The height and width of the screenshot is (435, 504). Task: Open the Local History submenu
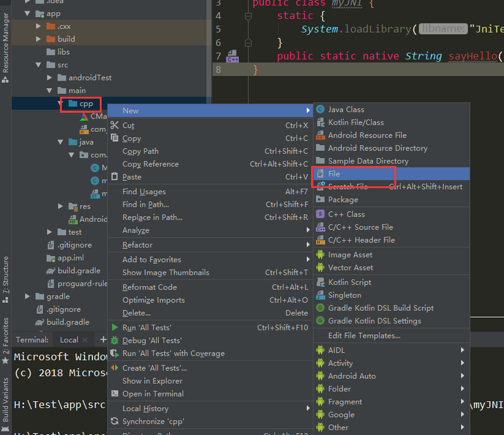(x=210, y=409)
